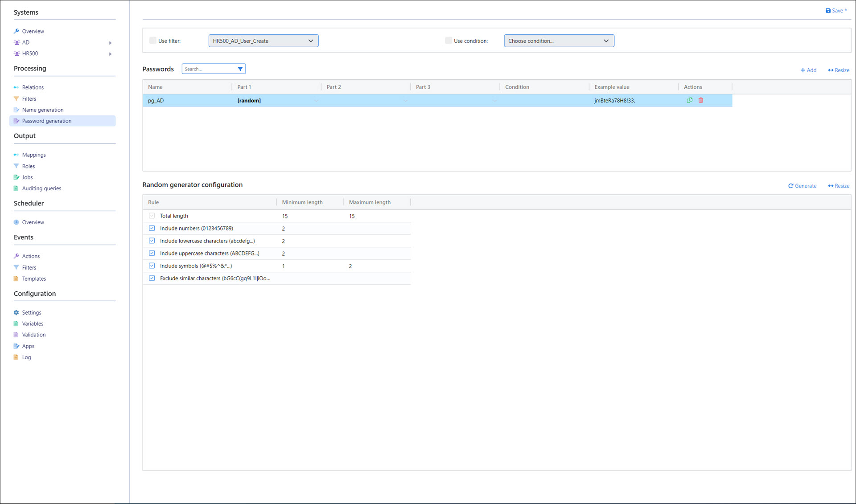
Task: Click the Scheduler Overview clock icon
Action: click(x=16, y=222)
